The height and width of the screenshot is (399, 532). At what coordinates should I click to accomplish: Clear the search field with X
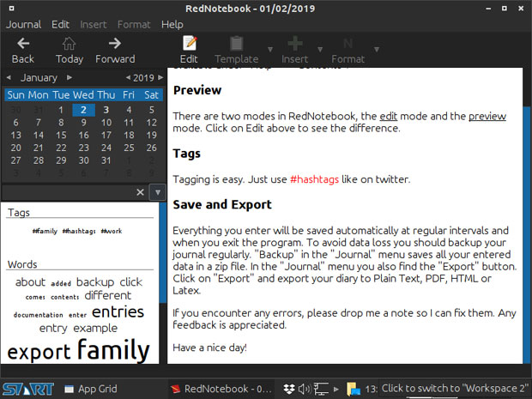click(x=140, y=192)
